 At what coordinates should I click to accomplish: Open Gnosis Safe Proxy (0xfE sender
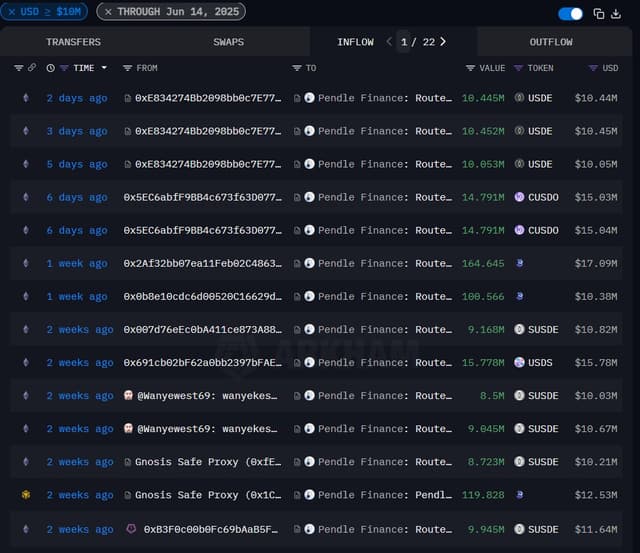208,462
